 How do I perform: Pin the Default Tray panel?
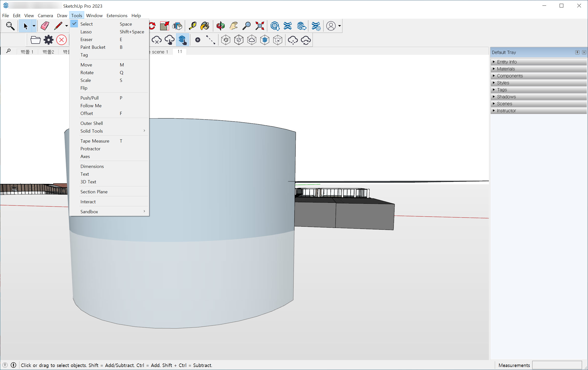(x=577, y=52)
